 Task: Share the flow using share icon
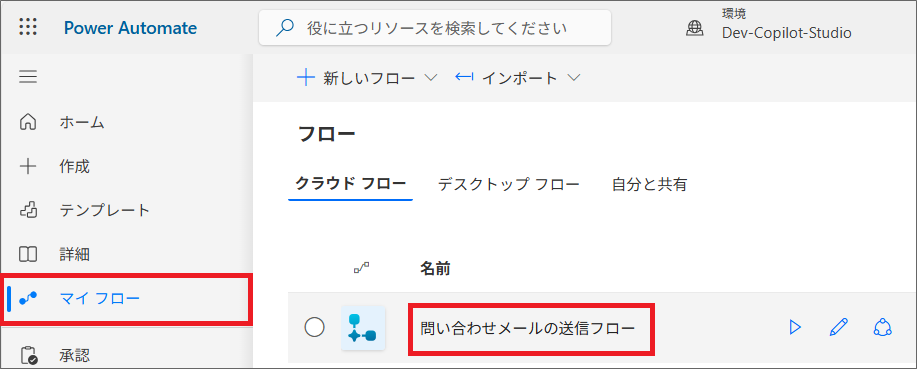click(x=882, y=327)
